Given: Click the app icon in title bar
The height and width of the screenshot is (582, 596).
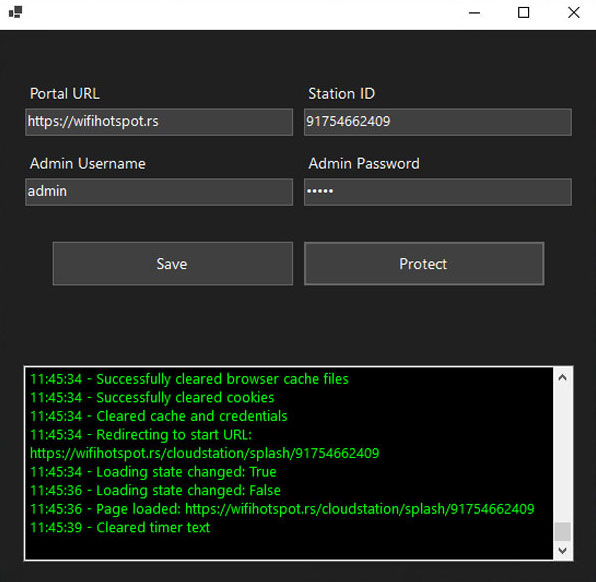Looking at the screenshot, I should click(15, 12).
